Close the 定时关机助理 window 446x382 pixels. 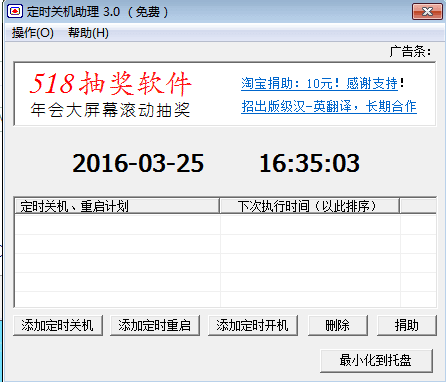coord(427,12)
